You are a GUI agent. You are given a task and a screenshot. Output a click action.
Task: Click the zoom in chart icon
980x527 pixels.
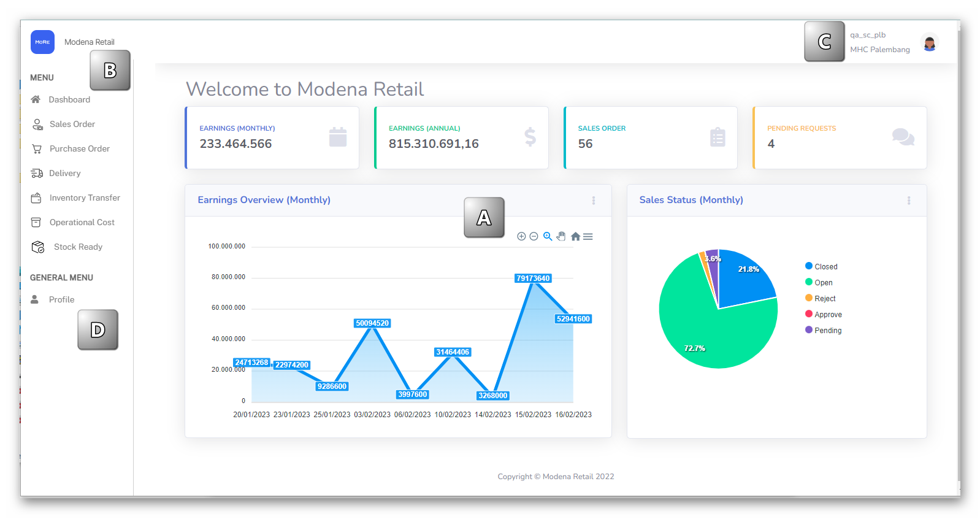tap(521, 236)
